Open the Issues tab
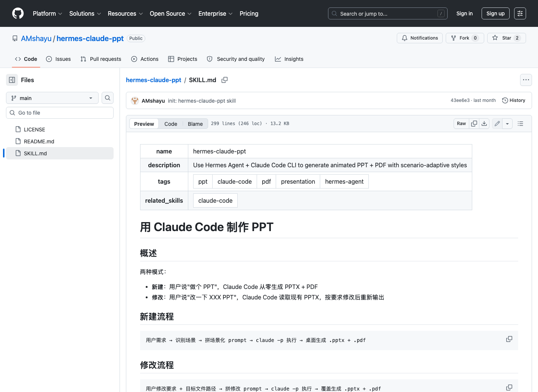538x392 pixels. (58, 59)
